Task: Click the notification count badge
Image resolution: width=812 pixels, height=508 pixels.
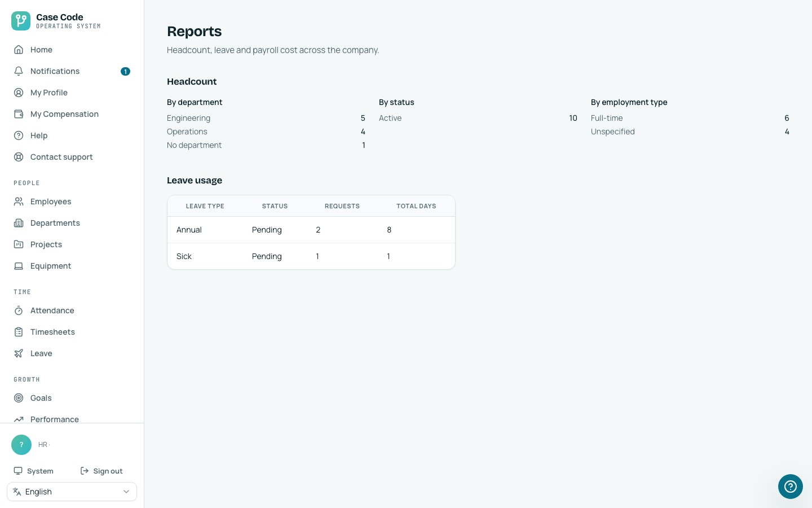Action: (x=125, y=71)
